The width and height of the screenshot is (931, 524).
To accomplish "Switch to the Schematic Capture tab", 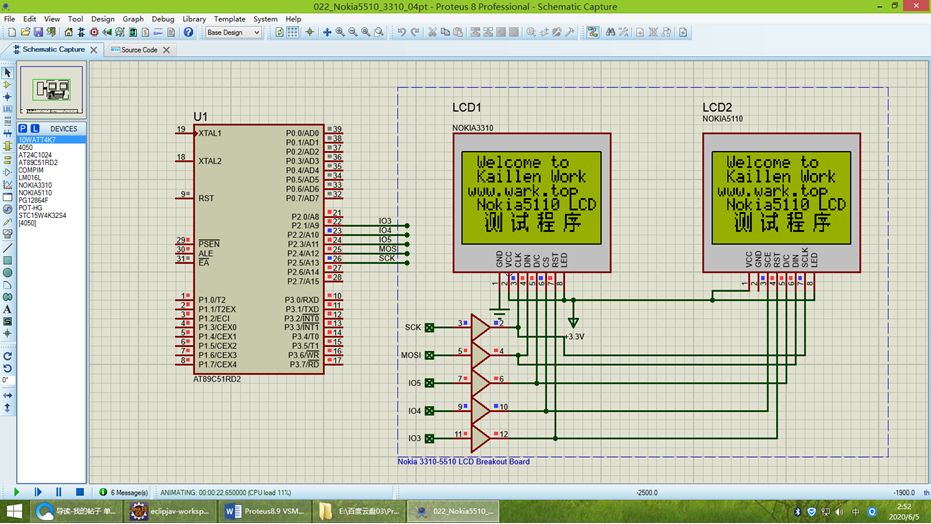I will tap(53, 50).
